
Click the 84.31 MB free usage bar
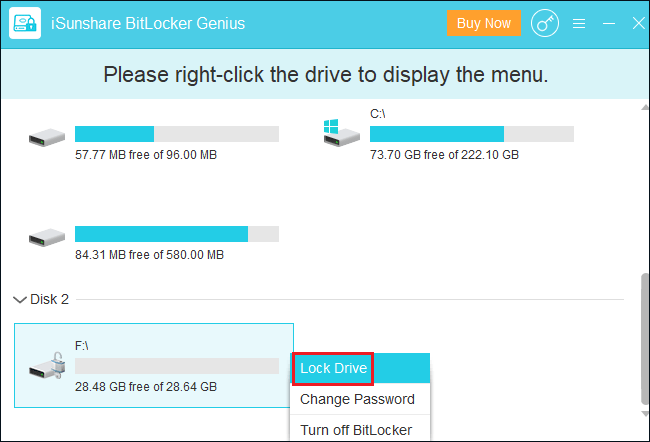click(x=177, y=234)
